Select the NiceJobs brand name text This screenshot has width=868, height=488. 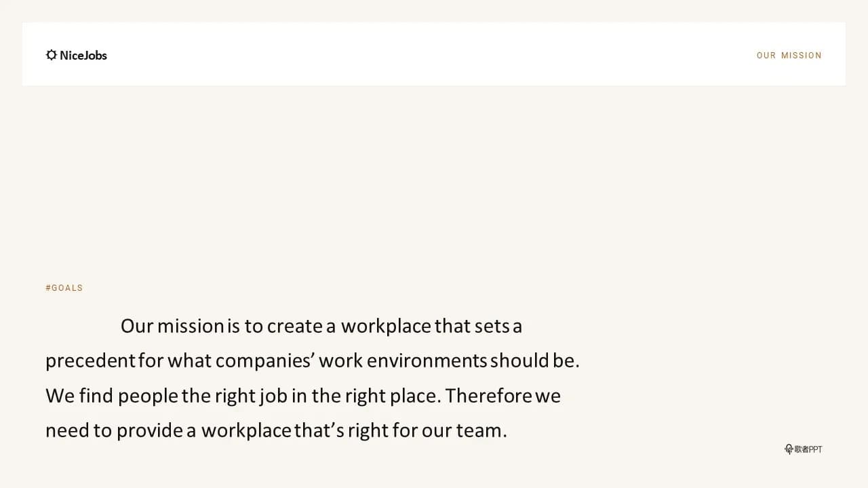pyautogui.click(x=83, y=56)
